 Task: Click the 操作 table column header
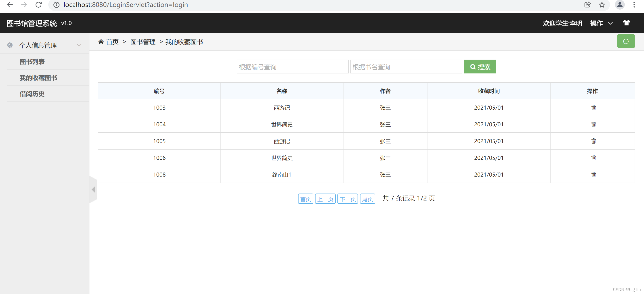pyautogui.click(x=592, y=91)
